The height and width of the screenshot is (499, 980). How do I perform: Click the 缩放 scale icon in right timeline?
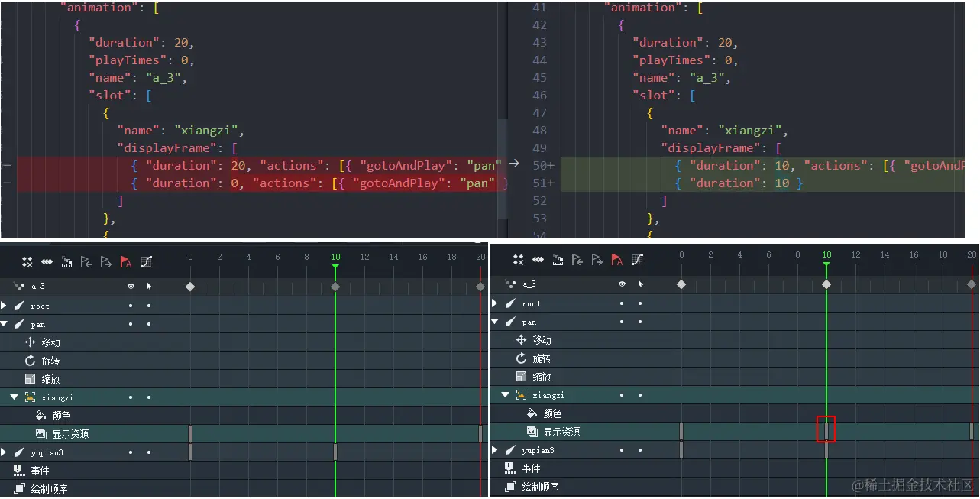point(522,377)
